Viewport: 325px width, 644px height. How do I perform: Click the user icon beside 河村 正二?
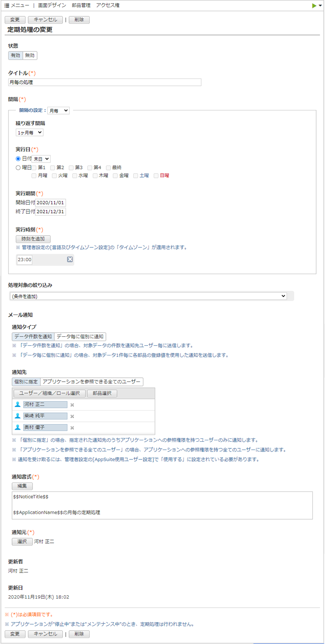18,404
